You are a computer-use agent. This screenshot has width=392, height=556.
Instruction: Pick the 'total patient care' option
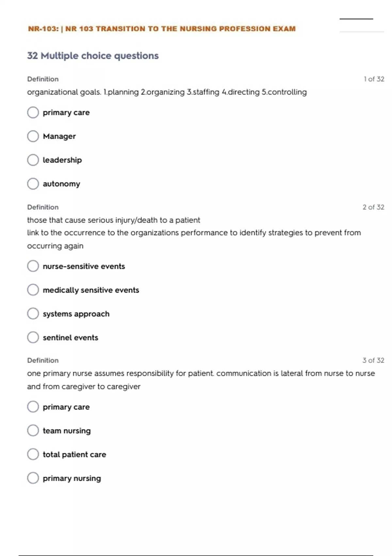[x=33, y=454]
